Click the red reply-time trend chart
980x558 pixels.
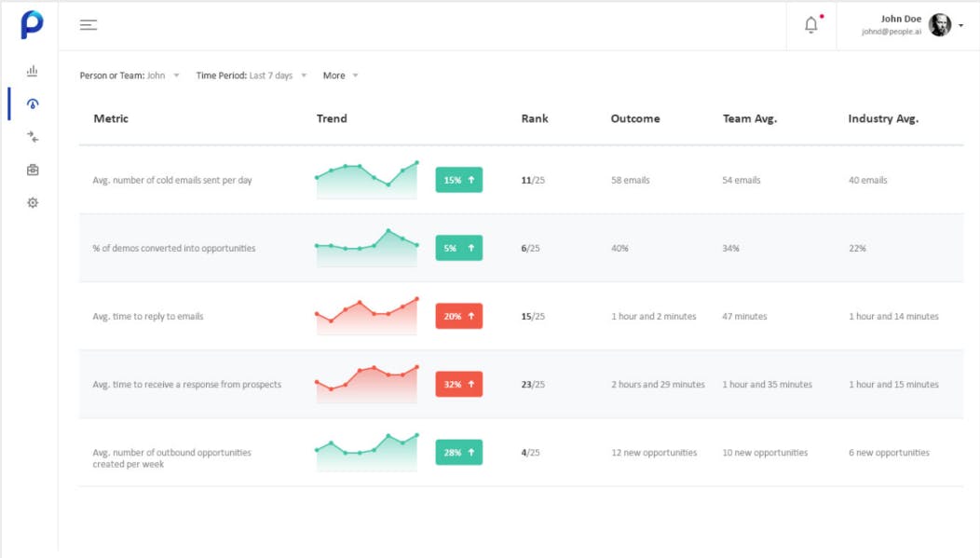pos(367,316)
